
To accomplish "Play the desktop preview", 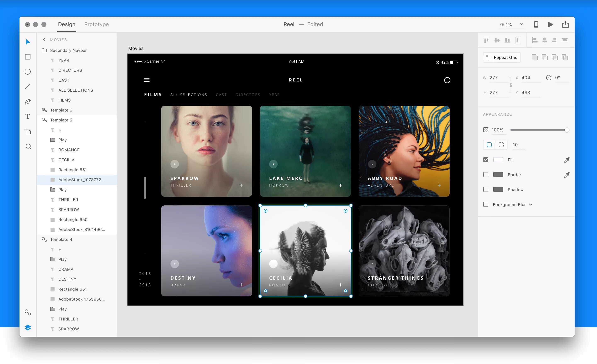I will (x=551, y=24).
